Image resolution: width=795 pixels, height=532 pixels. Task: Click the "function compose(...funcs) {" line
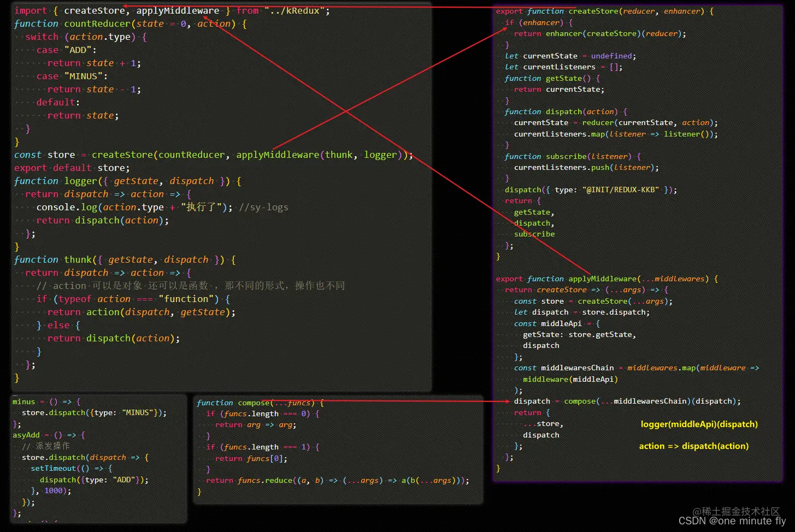point(260,403)
